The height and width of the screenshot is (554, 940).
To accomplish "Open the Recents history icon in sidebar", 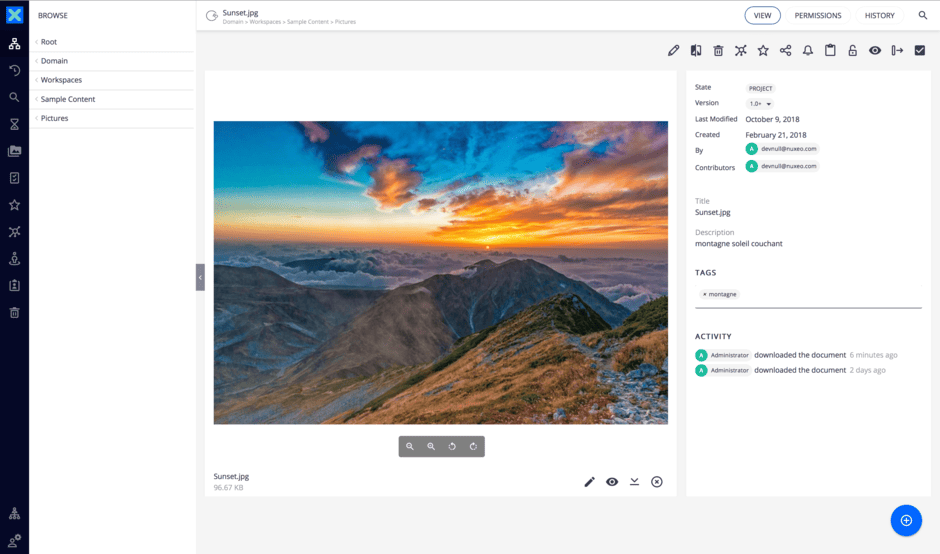I will pos(14,71).
